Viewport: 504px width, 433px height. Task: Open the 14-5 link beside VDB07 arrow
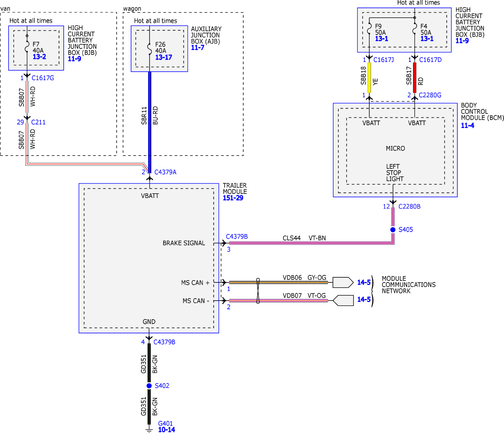[364, 299]
